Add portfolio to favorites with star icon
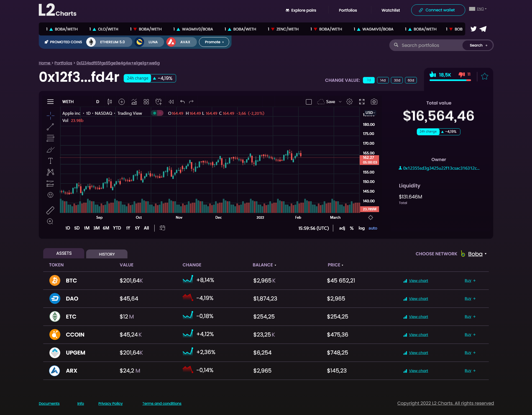532x415 pixels. pyautogui.click(x=485, y=76)
